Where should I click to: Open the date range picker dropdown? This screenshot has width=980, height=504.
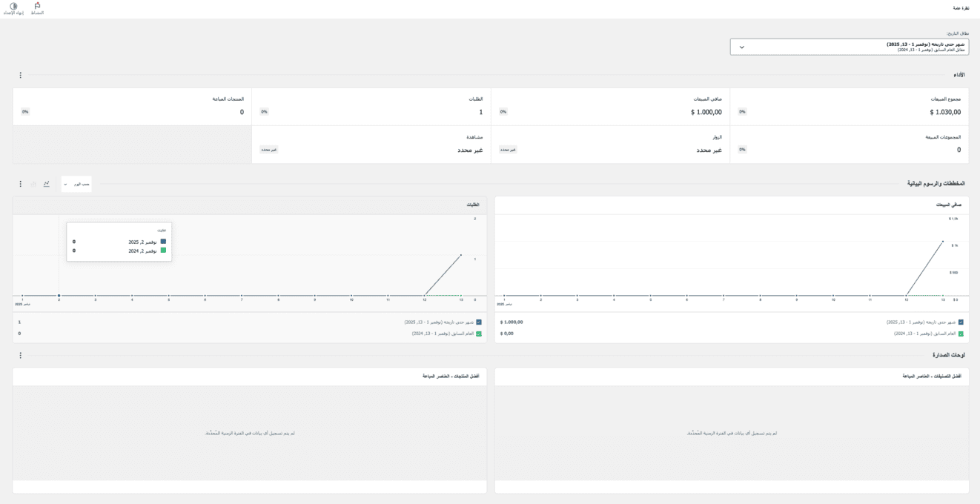pos(849,47)
